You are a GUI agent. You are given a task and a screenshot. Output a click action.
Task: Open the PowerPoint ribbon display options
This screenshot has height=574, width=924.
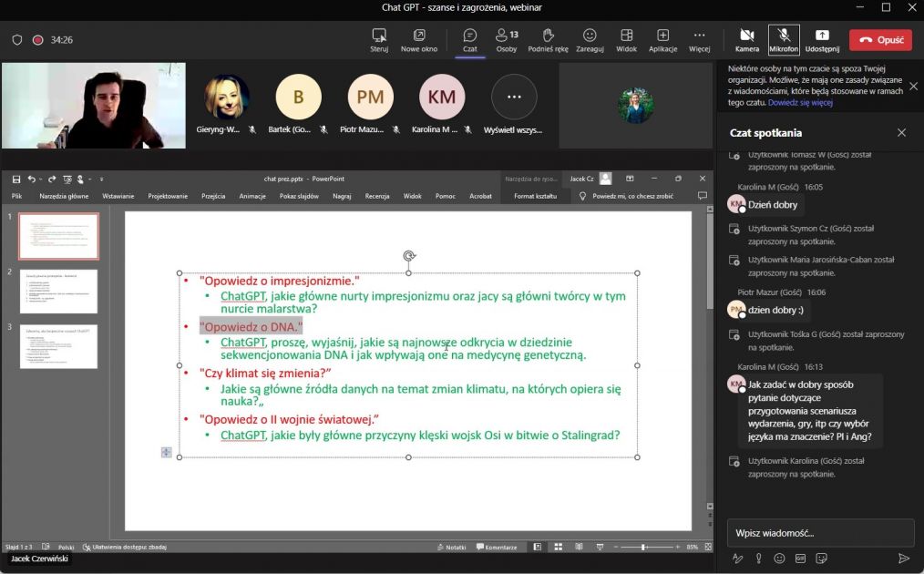[630, 179]
